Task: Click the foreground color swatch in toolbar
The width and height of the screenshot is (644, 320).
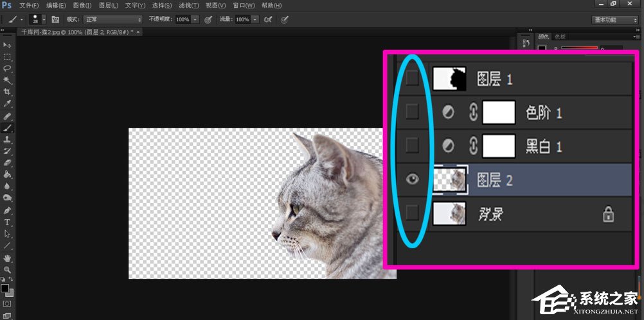Action: pyautogui.click(x=4, y=289)
